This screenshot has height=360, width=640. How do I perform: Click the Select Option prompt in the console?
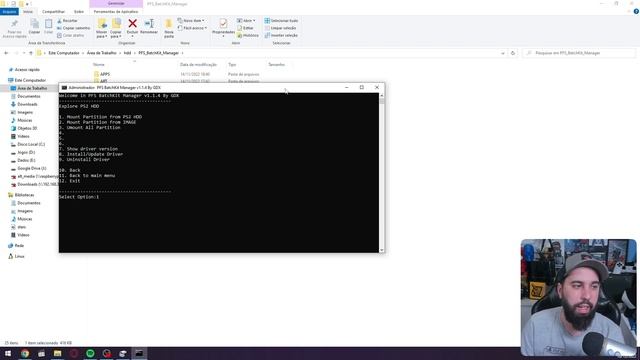point(79,197)
